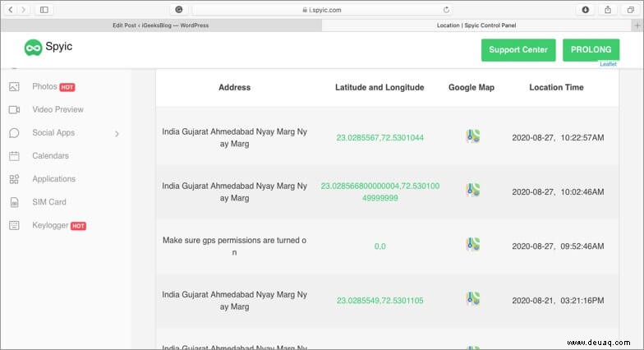Open Video Preview in the sidebar

coord(57,110)
